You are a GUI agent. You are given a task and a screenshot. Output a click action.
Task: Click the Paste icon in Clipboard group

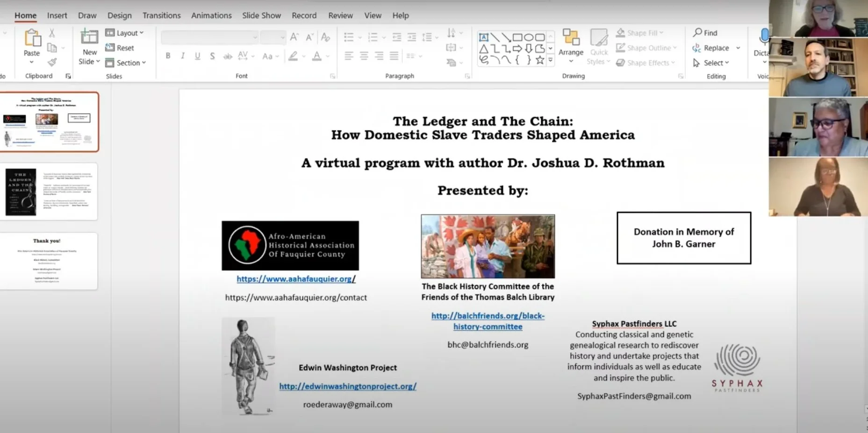(32, 38)
